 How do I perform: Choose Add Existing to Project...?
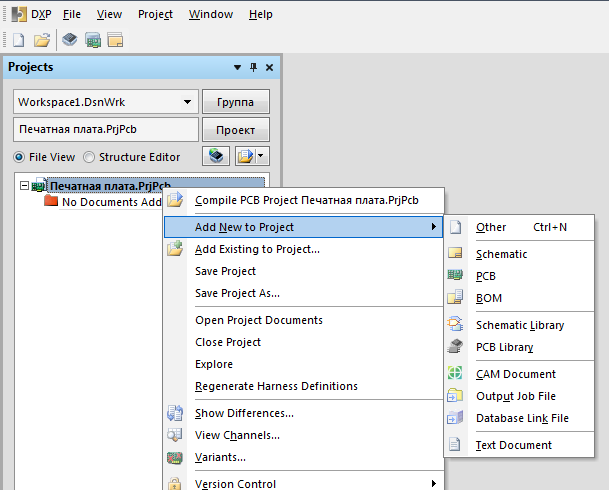click(304, 249)
